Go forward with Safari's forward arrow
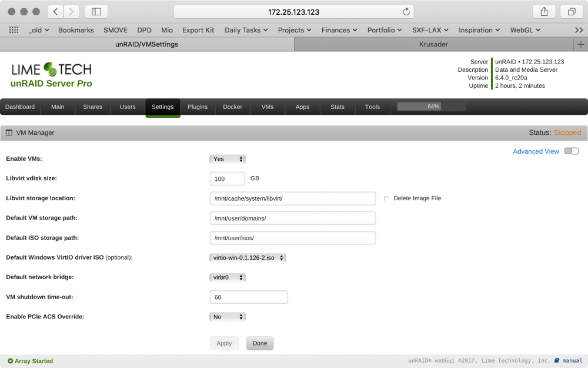This screenshot has width=588, height=368. (x=71, y=12)
